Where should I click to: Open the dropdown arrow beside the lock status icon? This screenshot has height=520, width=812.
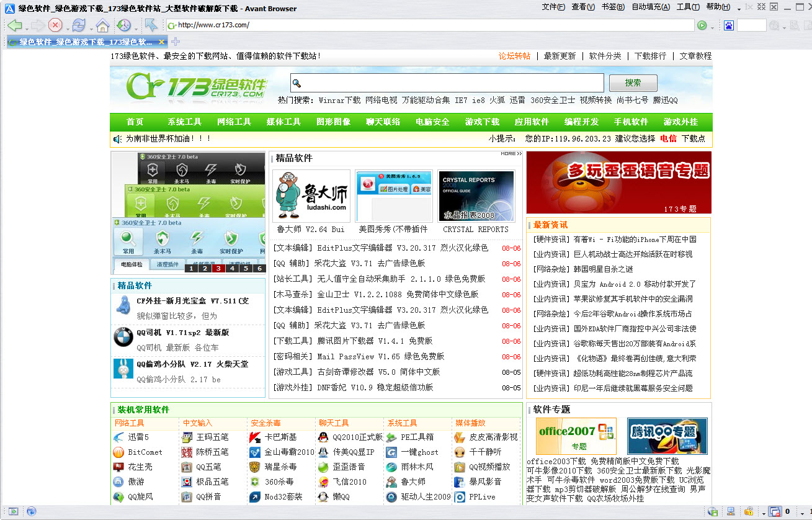pos(762,513)
